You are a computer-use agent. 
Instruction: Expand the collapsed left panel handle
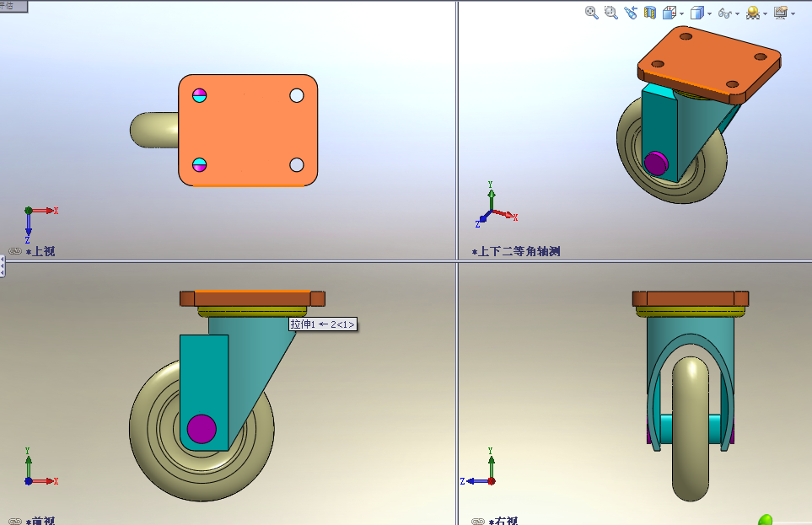coord(3,268)
